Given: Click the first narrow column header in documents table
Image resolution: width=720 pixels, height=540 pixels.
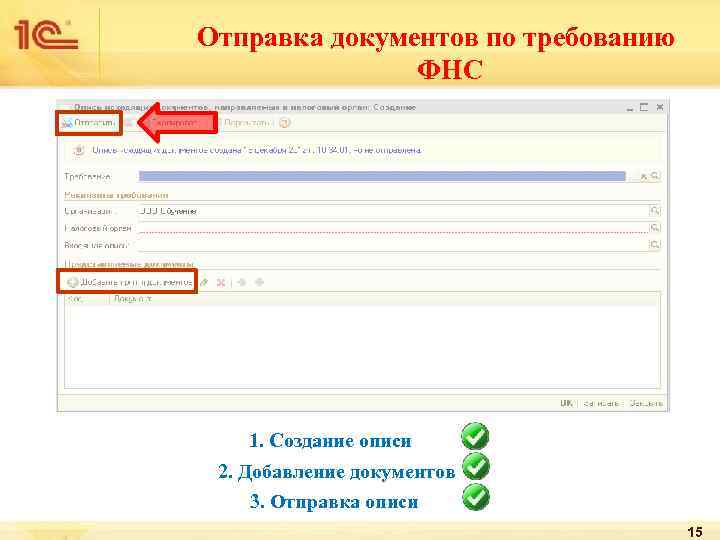Looking at the screenshot, I should click(87, 299).
